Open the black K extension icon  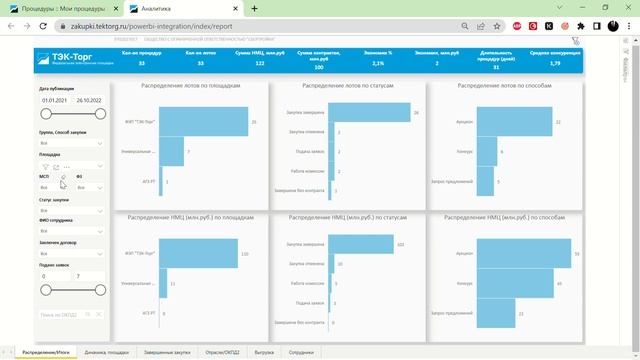tap(549, 26)
